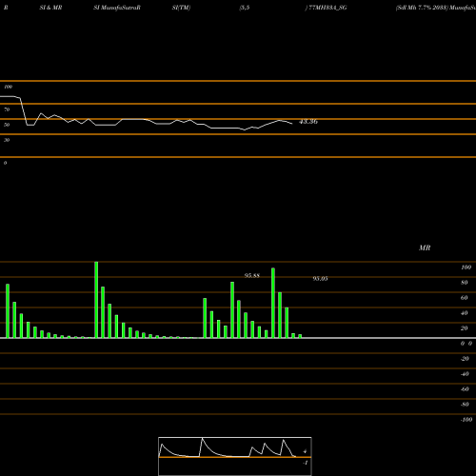The image size is (476, 476).
Task: Click the '(5,5' parameter text
Action: point(245,8)
